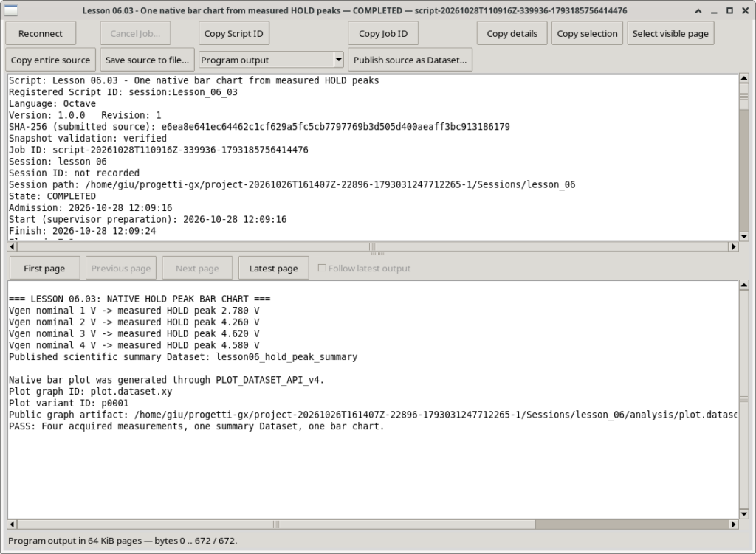
Task: Click Select visible page button
Action: click(x=670, y=34)
